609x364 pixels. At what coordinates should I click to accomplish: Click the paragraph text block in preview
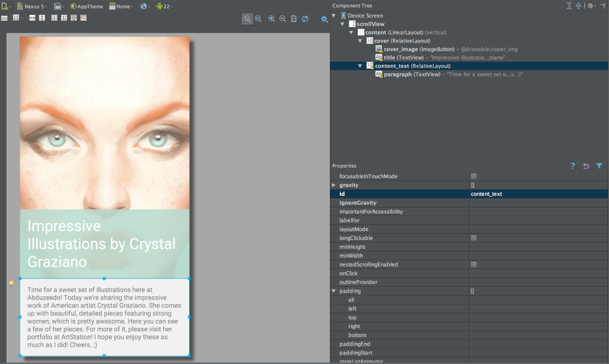104,317
